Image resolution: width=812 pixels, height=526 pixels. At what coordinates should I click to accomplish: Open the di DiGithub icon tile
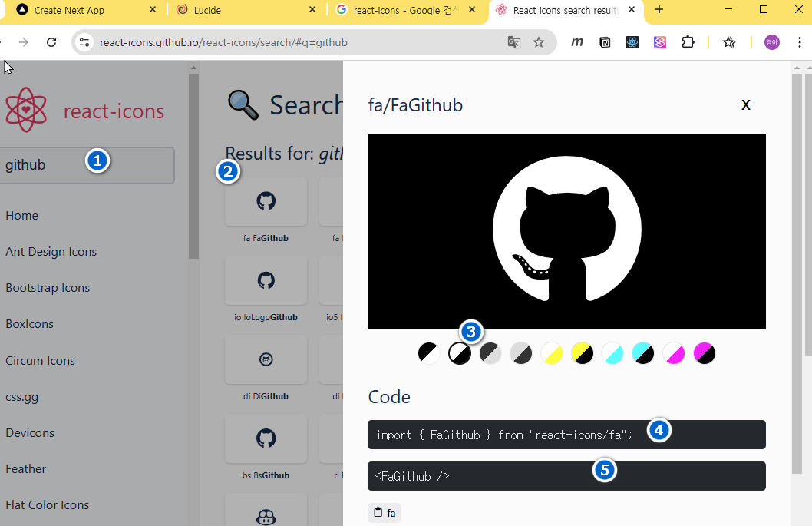(x=266, y=359)
